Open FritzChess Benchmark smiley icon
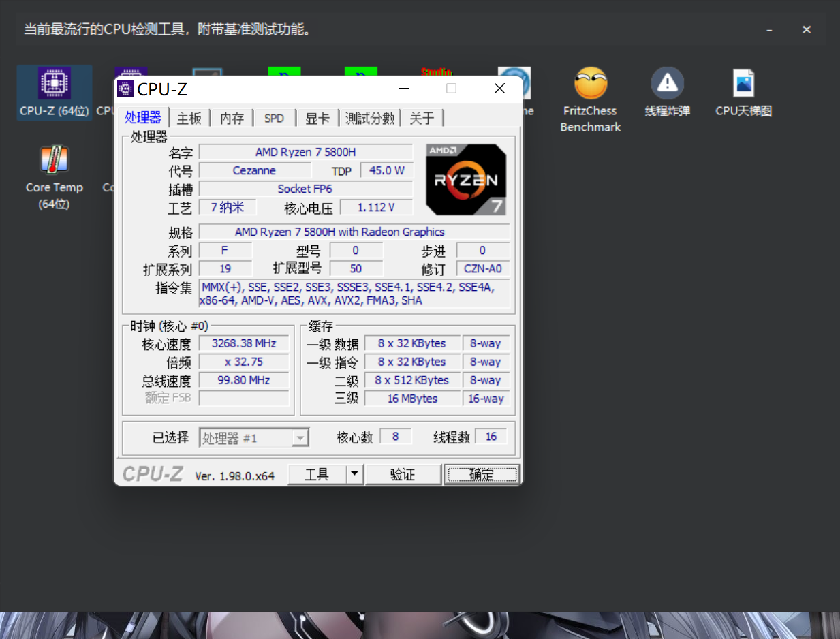This screenshot has height=639, width=840. [591, 84]
